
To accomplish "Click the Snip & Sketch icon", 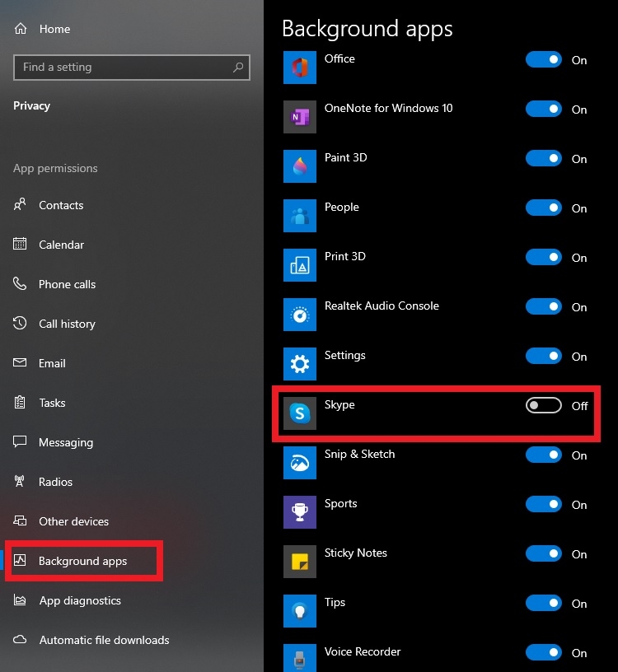I will 300,463.
